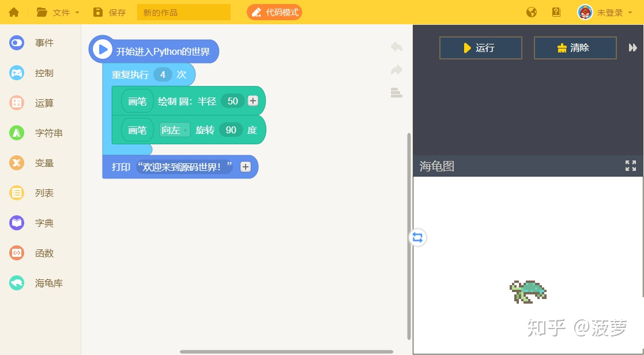644x355 pixels.
Task: Click 画笔 in draw circle block
Action: (137, 101)
